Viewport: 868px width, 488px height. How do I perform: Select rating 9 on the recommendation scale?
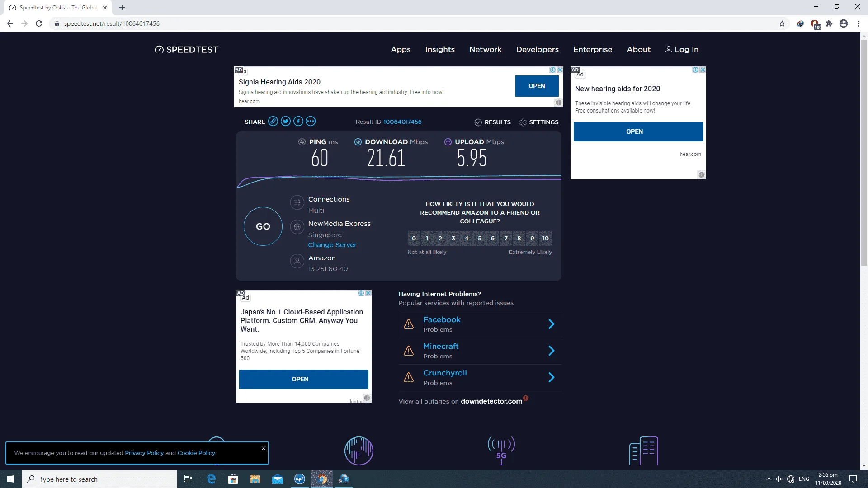(x=532, y=239)
